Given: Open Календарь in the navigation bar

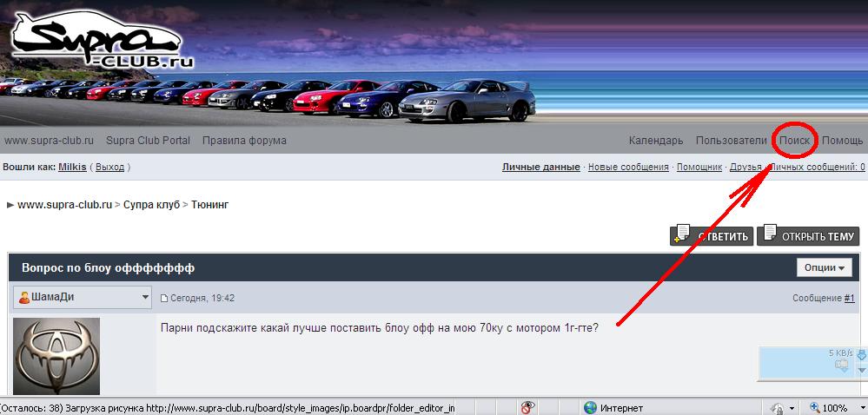Looking at the screenshot, I should coord(656,141).
